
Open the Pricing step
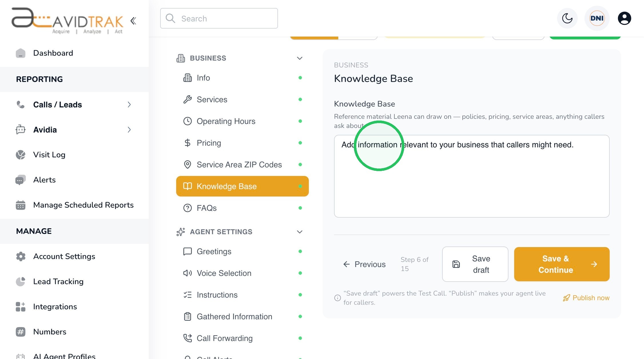tap(243, 143)
